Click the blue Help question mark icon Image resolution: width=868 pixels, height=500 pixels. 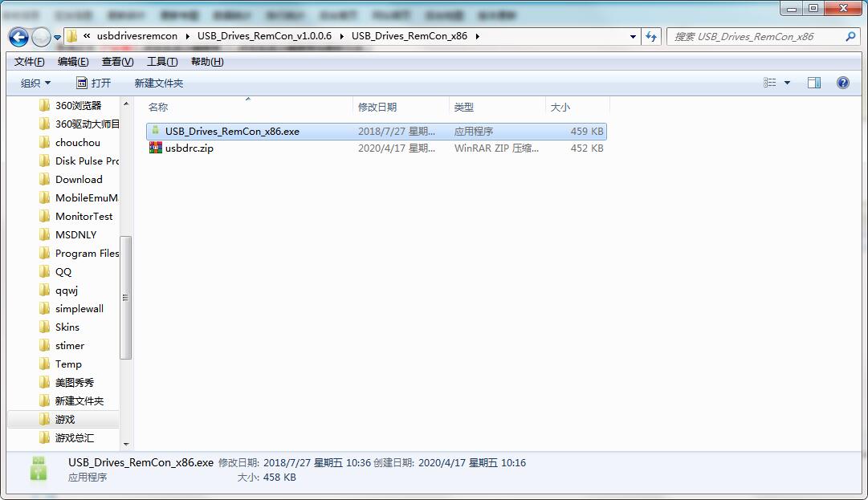842,83
